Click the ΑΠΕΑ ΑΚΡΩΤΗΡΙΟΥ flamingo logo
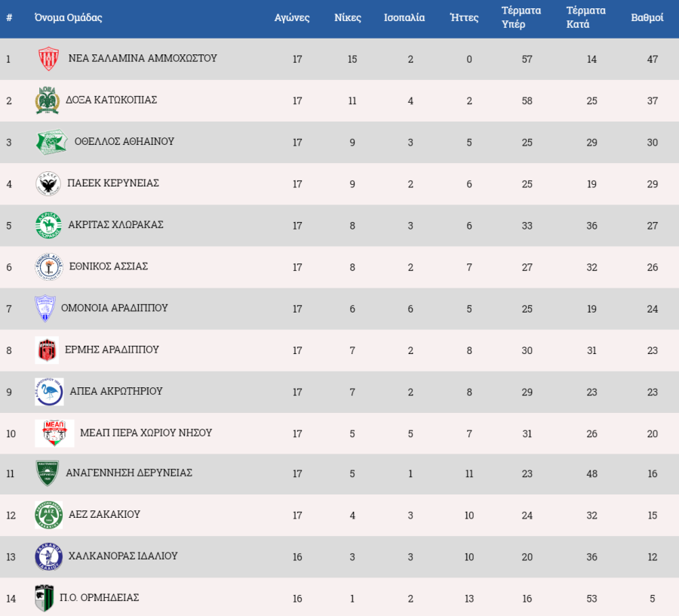This screenshot has height=616, width=679. tap(49, 392)
